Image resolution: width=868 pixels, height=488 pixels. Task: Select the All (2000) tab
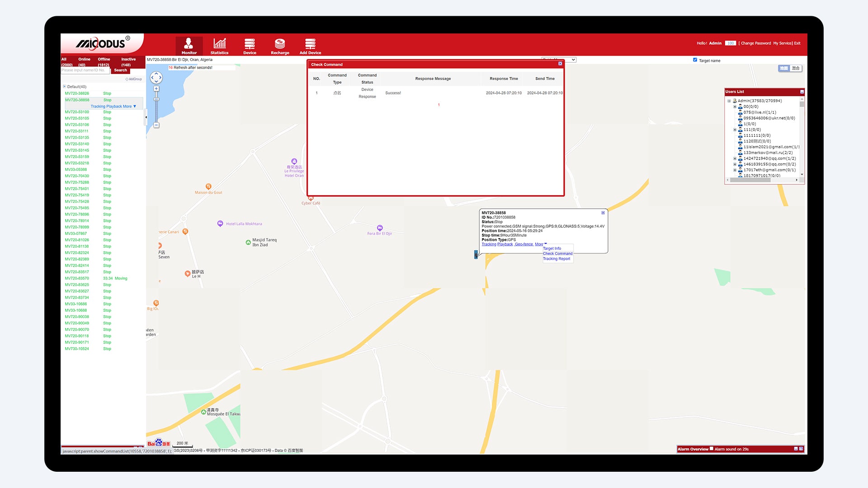(x=66, y=62)
